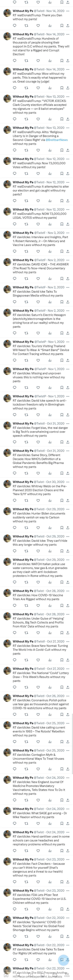Open avatar on 'Robert Kennedy, Jr' tweet

tap(7, 235)
